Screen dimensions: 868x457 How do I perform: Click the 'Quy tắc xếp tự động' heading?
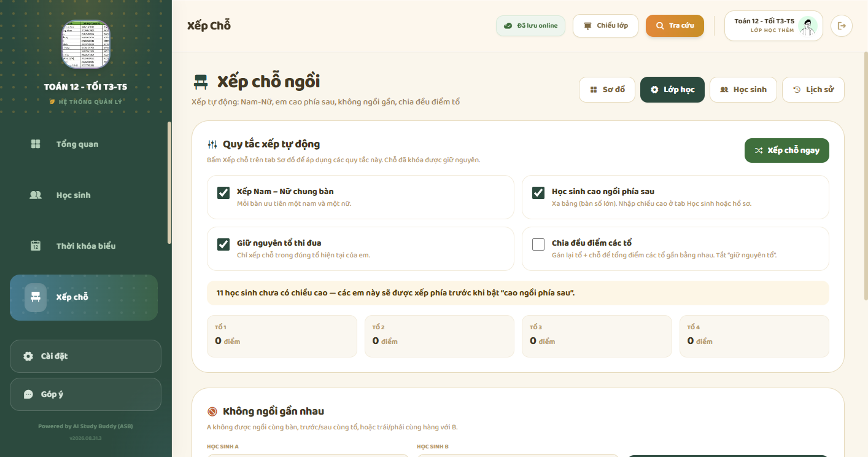[271, 144]
